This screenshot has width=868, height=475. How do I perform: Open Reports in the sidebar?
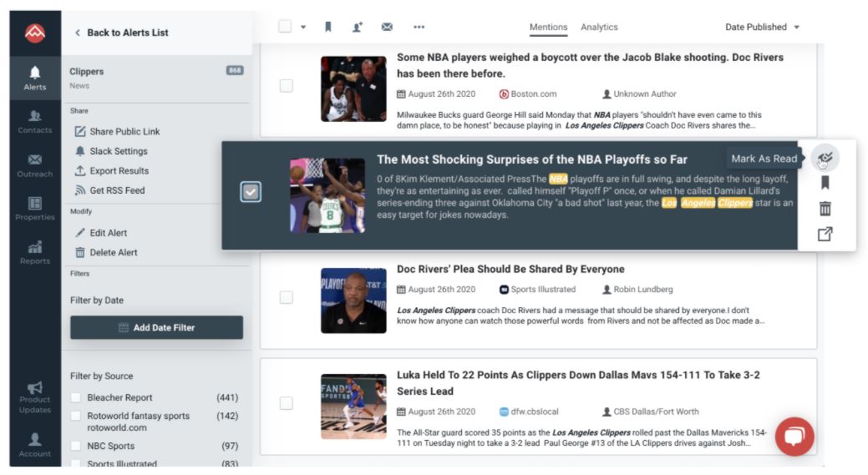35,252
